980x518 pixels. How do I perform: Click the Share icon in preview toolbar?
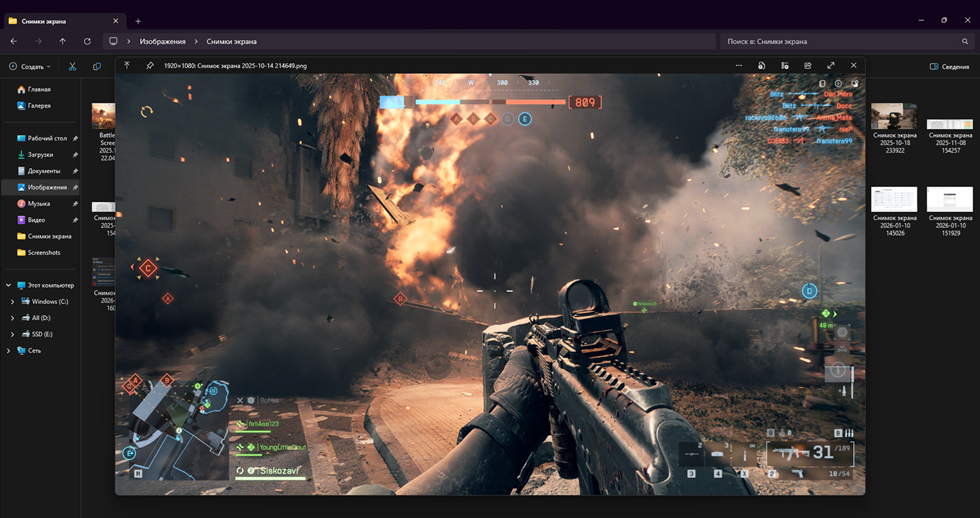click(x=808, y=66)
